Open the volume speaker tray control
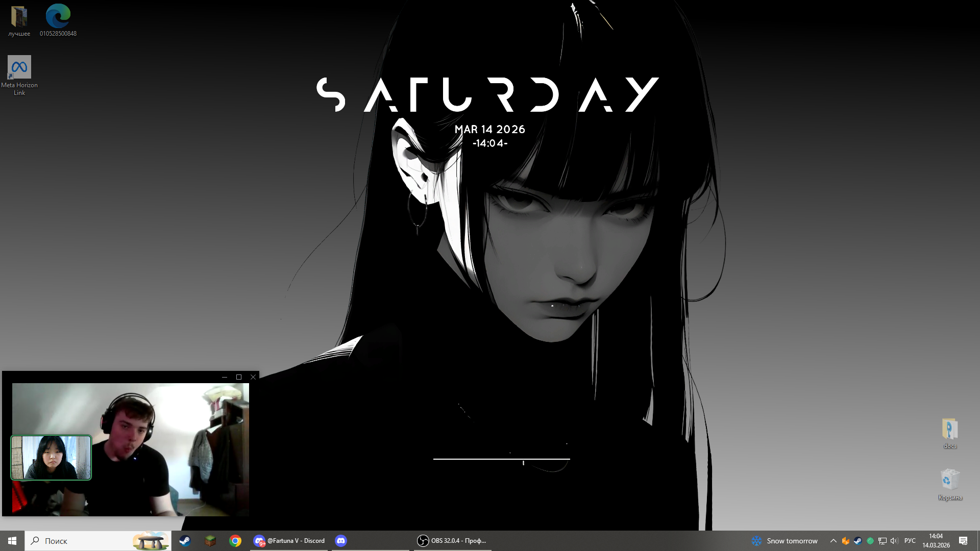The width and height of the screenshot is (980, 551). pos(894,541)
